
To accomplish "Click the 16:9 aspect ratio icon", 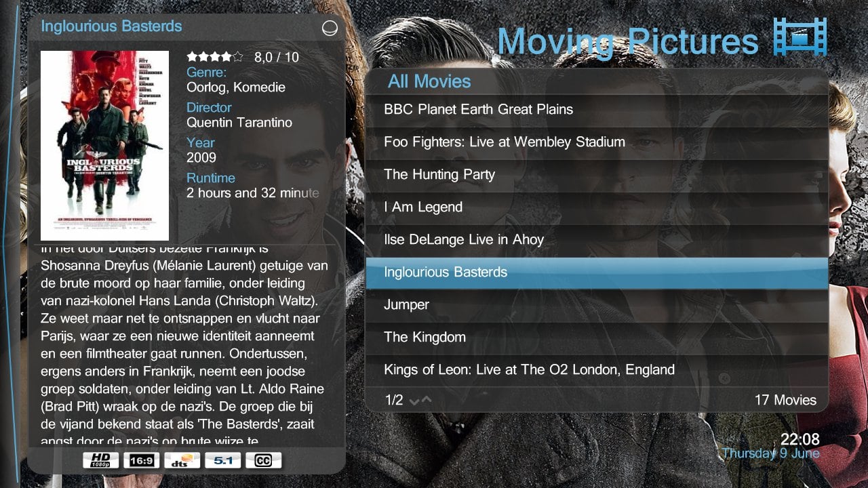I will tap(142, 461).
